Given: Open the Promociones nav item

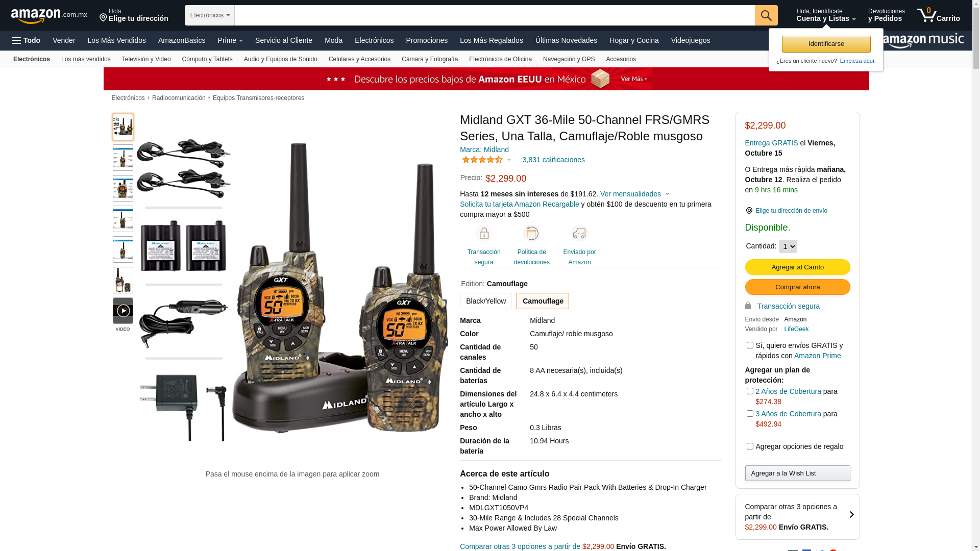Looking at the screenshot, I should coord(427,40).
